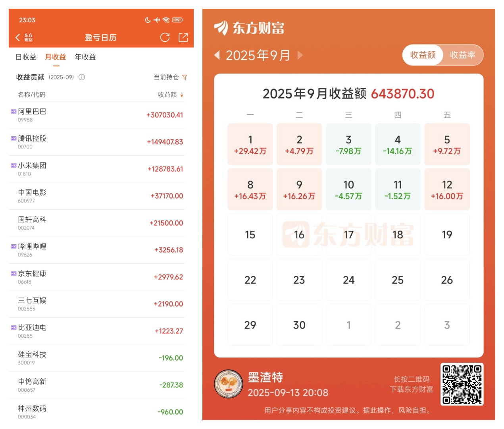Switch to 年收益 tab
Image resolution: width=504 pixels, height=429 pixels.
(85, 57)
